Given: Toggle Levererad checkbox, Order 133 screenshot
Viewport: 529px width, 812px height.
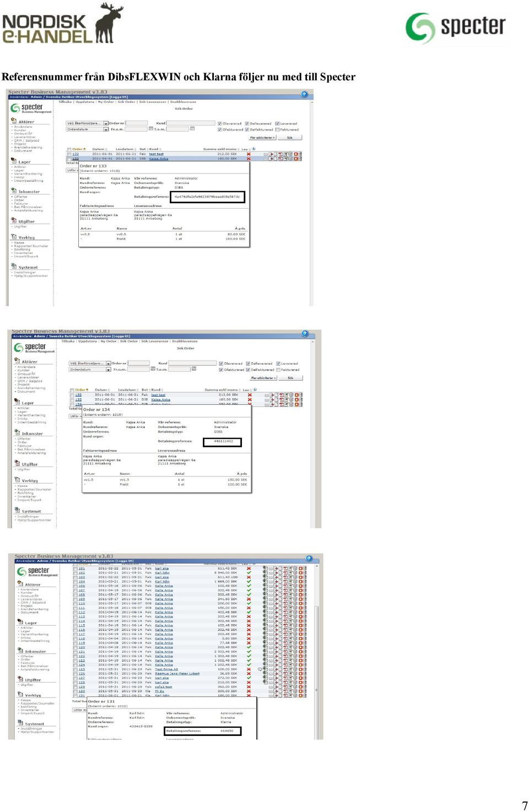Looking at the screenshot, I should [x=278, y=123].
